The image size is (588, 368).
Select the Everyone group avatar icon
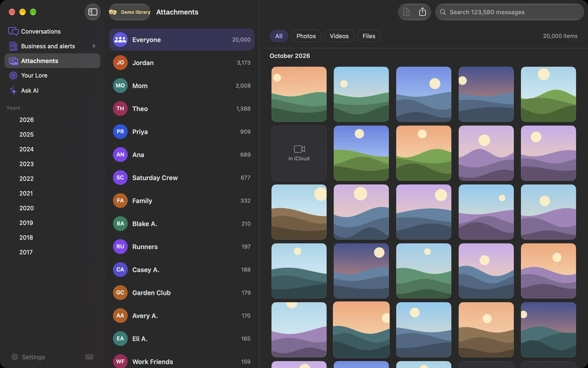pos(120,40)
